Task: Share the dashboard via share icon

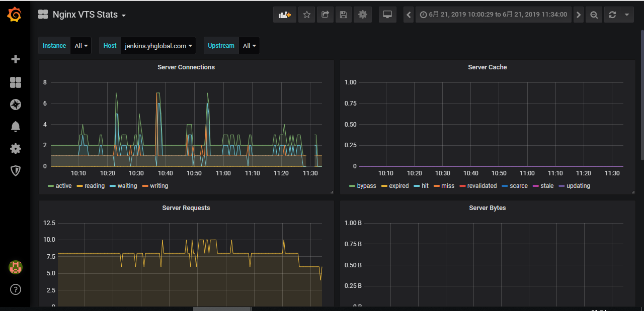Action: pyautogui.click(x=325, y=15)
